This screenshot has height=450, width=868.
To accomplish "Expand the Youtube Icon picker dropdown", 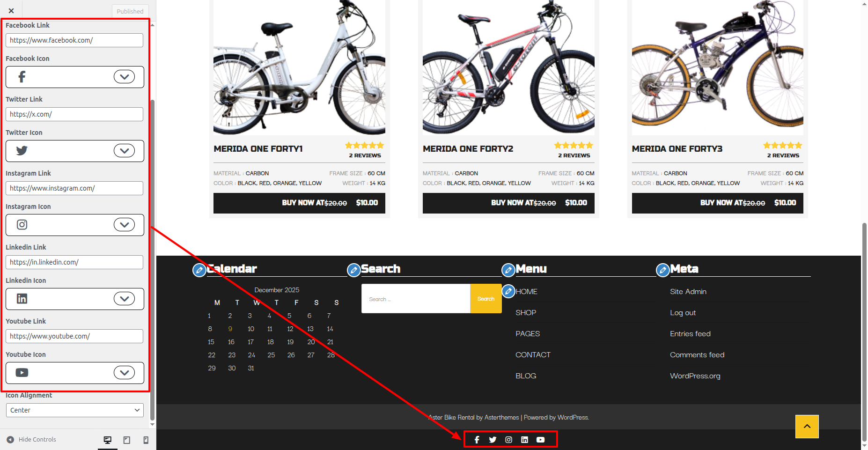I will pyautogui.click(x=124, y=373).
